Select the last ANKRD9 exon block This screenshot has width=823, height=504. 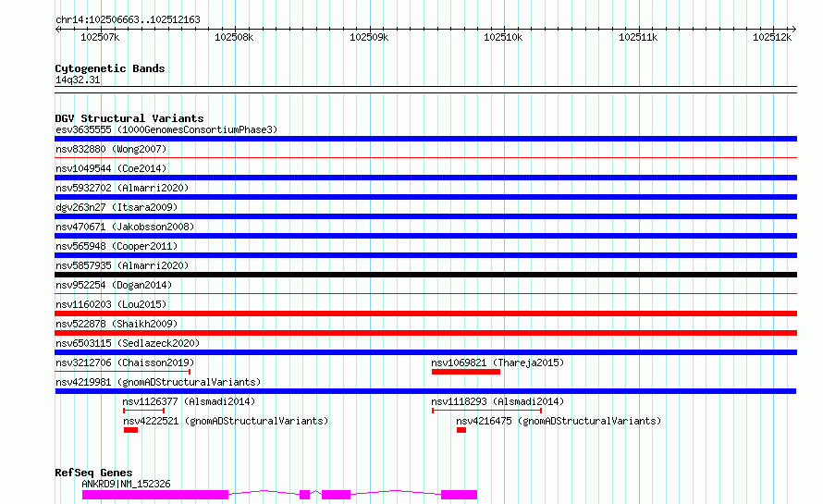pos(460,495)
